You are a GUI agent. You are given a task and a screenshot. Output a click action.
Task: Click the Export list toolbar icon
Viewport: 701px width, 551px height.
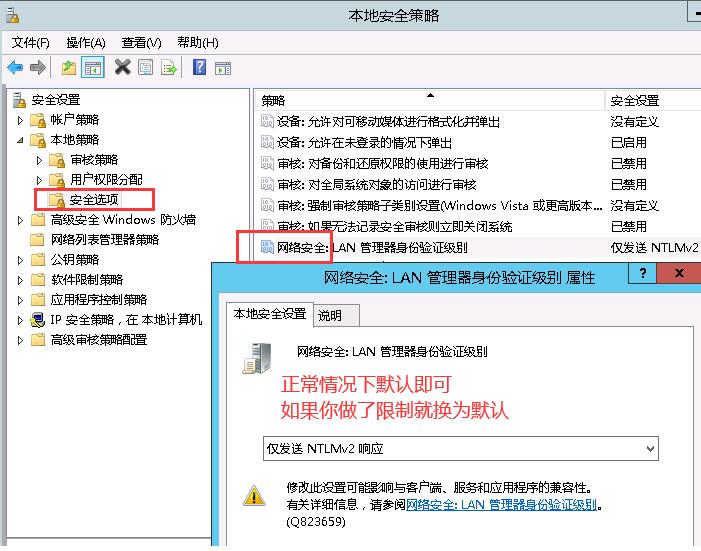tap(169, 68)
